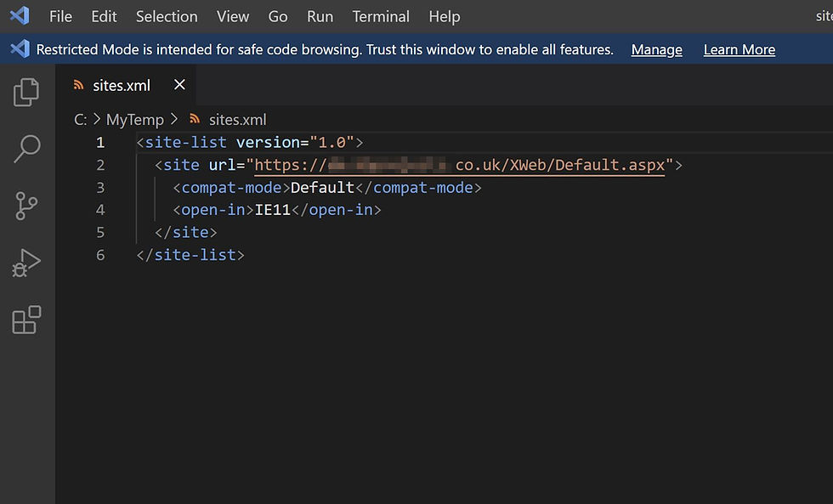Click the Restricted Mode banner VS Code icon
The height and width of the screenshot is (504, 833).
[x=20, y=48]
